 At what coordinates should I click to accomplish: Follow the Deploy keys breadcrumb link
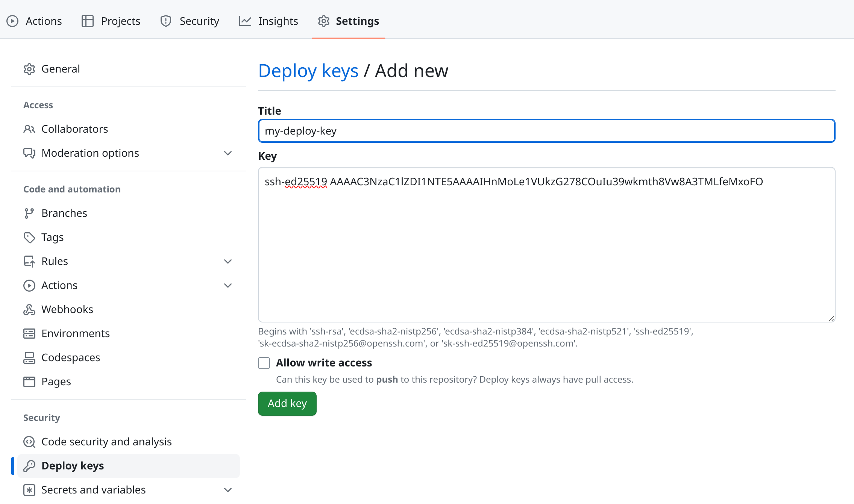point(308,71)
